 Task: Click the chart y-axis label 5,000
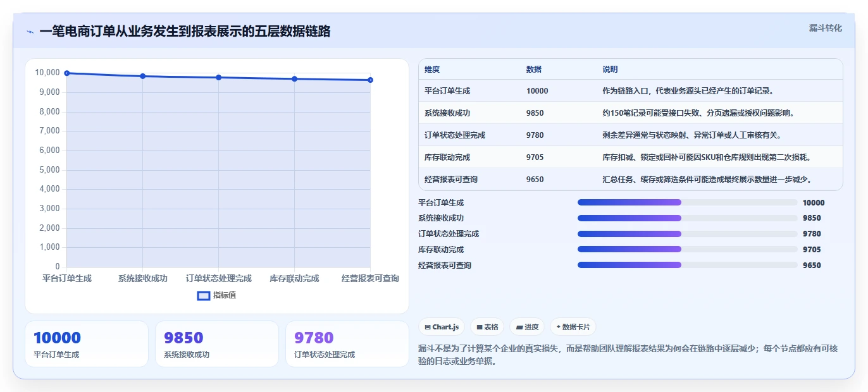pos(49,170)
